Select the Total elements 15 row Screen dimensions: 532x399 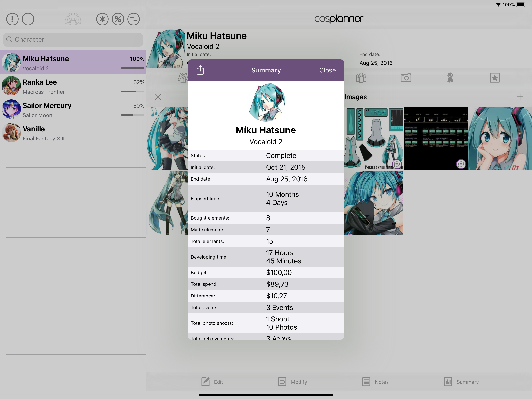pos(266,241)
